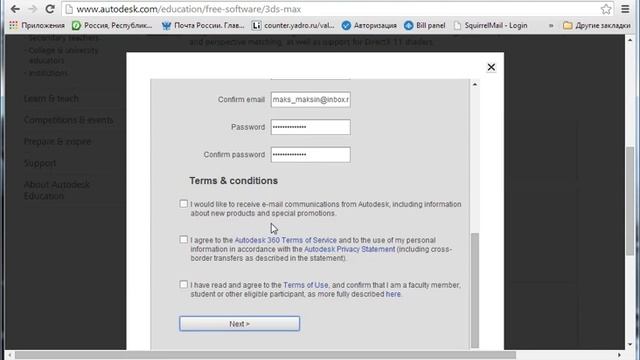Click the page scrollbar down arrow
Screen dimensions: 640x360
point(630,344)
